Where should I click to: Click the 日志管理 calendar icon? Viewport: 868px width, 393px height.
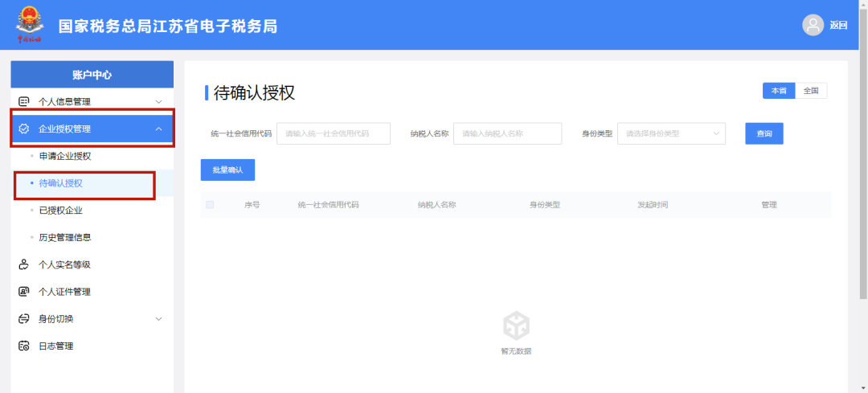tap(24, 346)
